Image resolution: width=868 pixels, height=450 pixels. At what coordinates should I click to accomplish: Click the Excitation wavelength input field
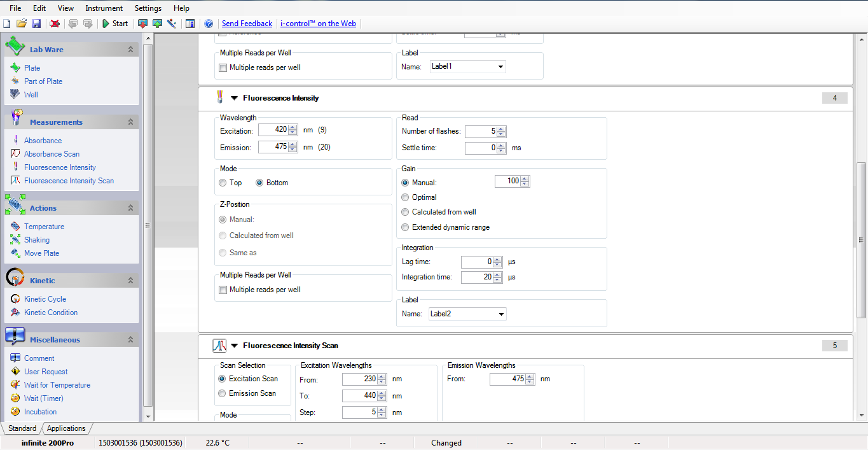click(273, 130)
